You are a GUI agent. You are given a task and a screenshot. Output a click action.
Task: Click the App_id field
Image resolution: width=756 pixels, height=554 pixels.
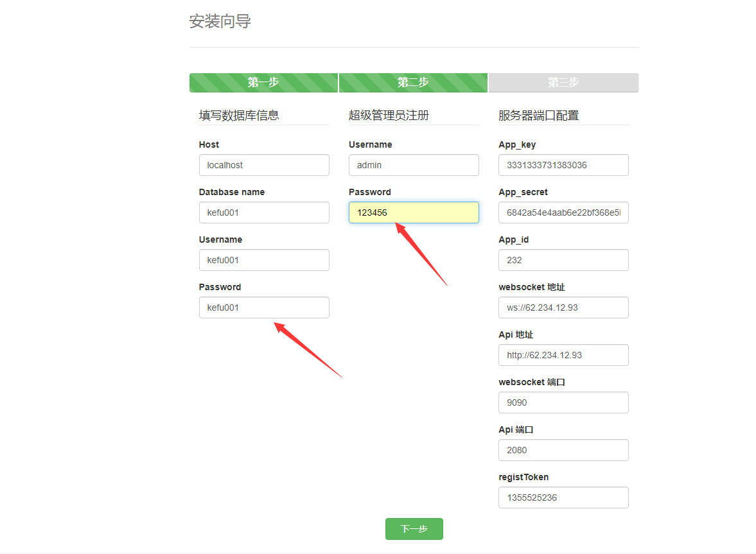[563, 260]
